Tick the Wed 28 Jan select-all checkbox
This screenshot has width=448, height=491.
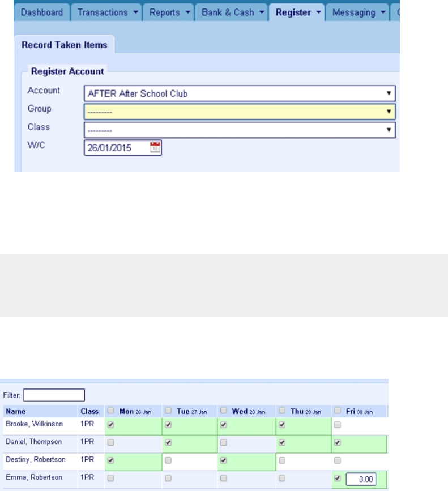click(x=224, y=410)
